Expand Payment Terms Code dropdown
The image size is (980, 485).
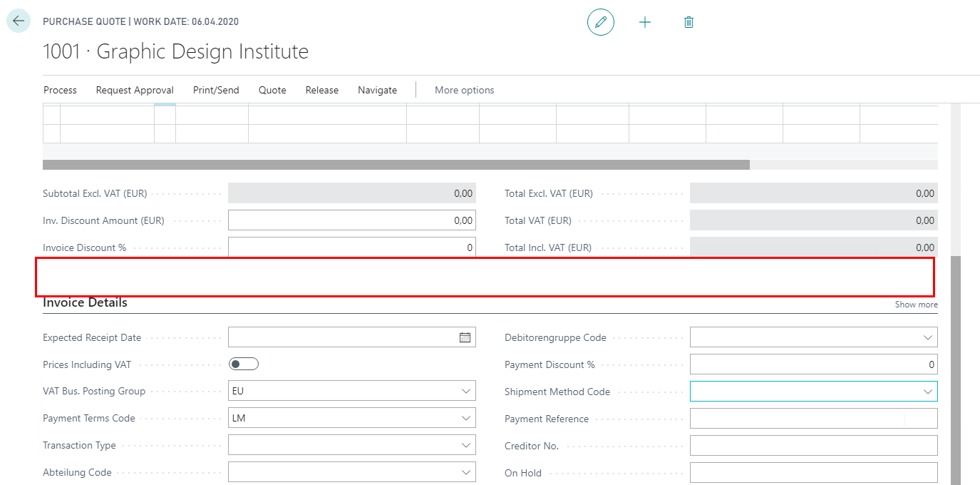point(466,419)
